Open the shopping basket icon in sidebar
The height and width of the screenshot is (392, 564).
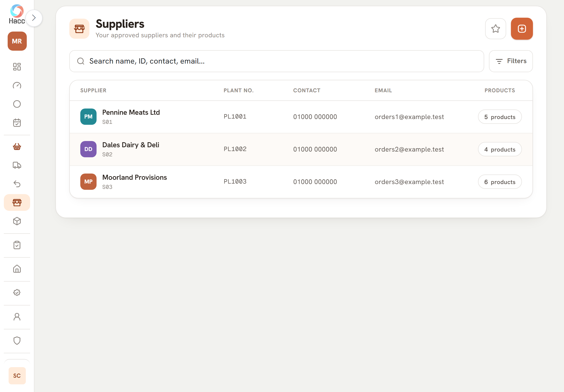tap(17, 147)
